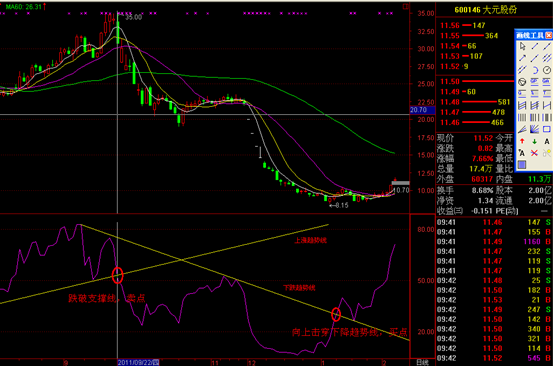Viewport: 553px width, 367px height.
Task: Click the 涨幅 value 7.66%
Action: click(483, 159)
